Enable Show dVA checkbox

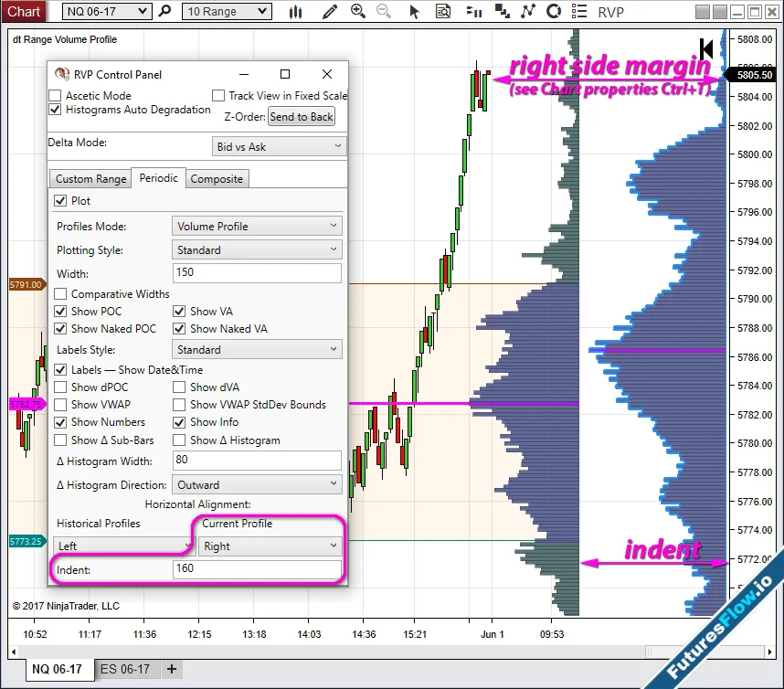[179, 387]
